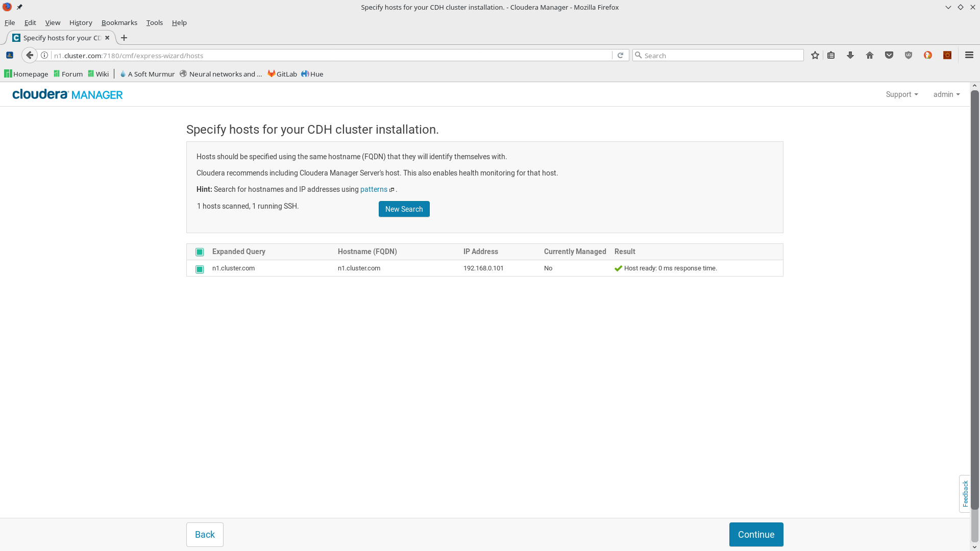Open the Neural networks bookmark
This screenshot has width=980, height=551.
tap(220, 74)
